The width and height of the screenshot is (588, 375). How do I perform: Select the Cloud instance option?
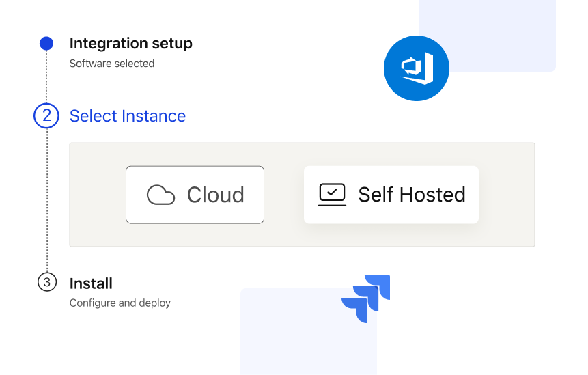(195, 195)
